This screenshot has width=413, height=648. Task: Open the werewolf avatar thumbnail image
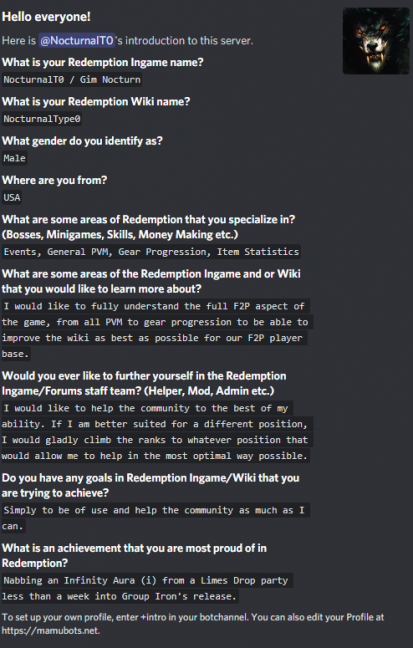tap(376, 41)
